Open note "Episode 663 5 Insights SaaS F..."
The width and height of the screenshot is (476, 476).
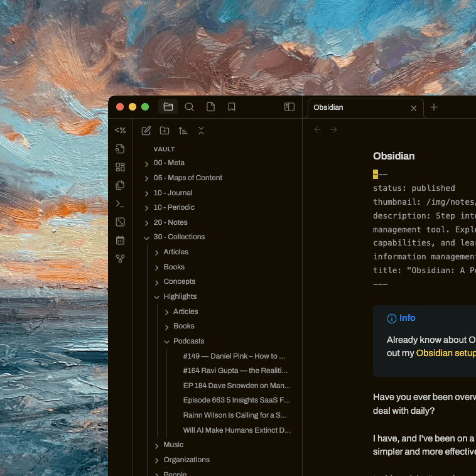[237, 400]
